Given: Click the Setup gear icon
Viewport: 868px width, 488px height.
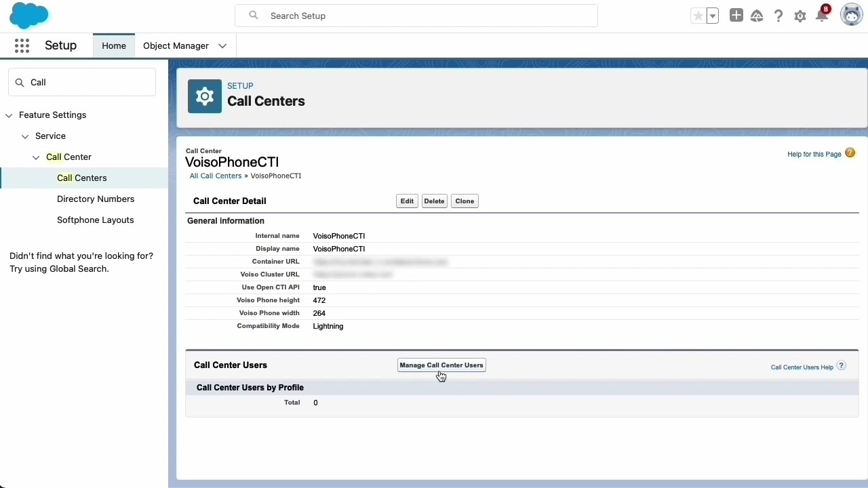Looking at the screenshot, I should coord(800,16).
